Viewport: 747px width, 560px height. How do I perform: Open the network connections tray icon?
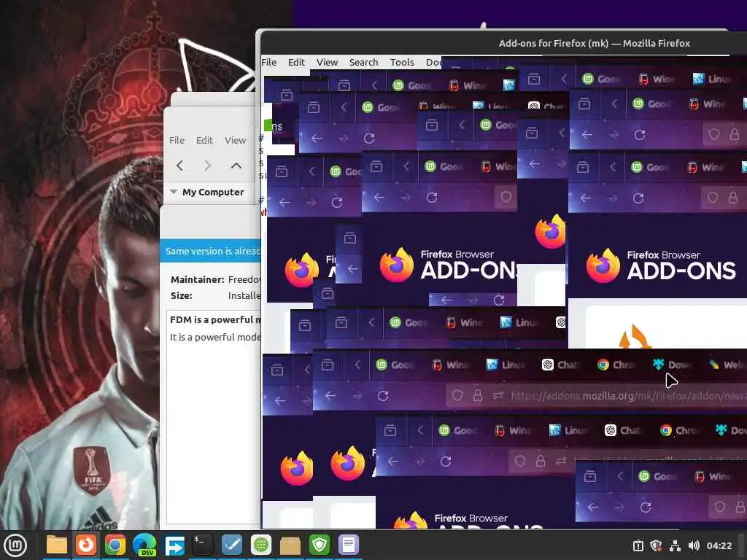tap(675, 545)
